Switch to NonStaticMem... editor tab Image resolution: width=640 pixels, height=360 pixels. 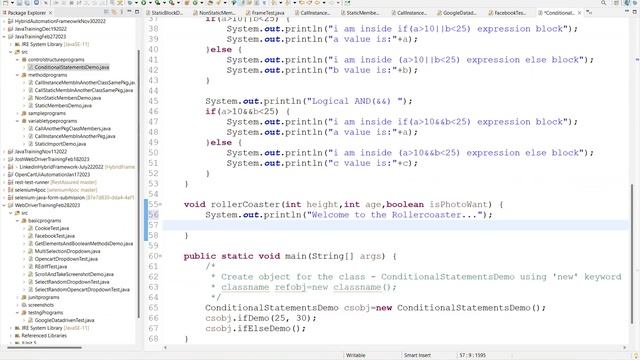coord(216,13)
